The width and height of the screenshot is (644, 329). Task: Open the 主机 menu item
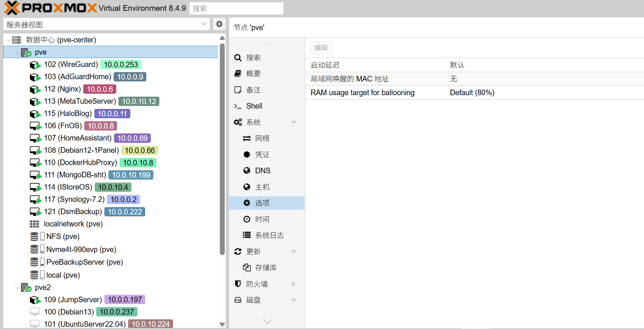[x=267, y=187]
